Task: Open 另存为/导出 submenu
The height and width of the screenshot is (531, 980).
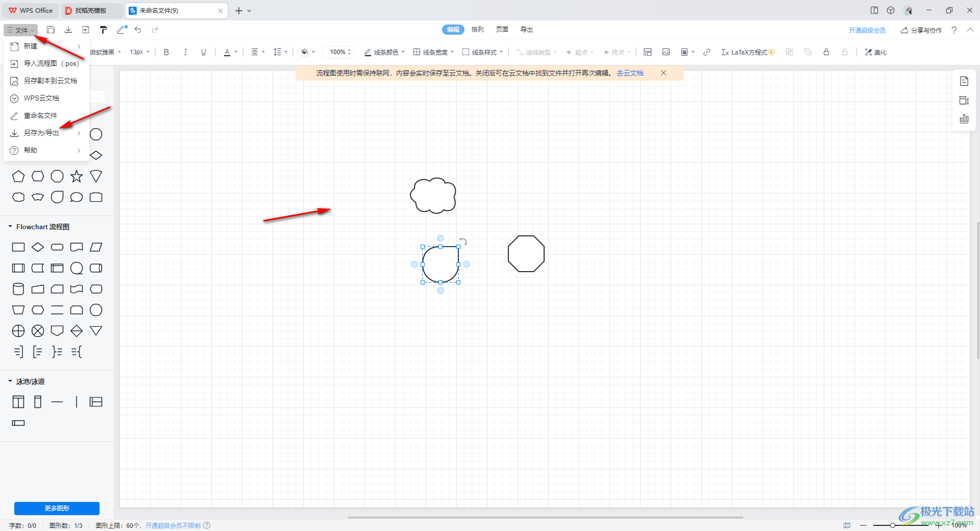Action: [46, 133]
